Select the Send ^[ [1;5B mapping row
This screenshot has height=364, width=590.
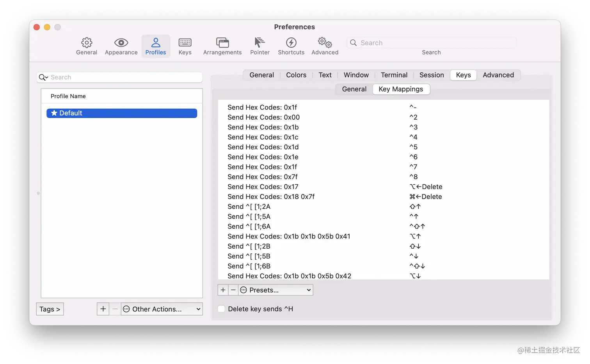point(384,256)
